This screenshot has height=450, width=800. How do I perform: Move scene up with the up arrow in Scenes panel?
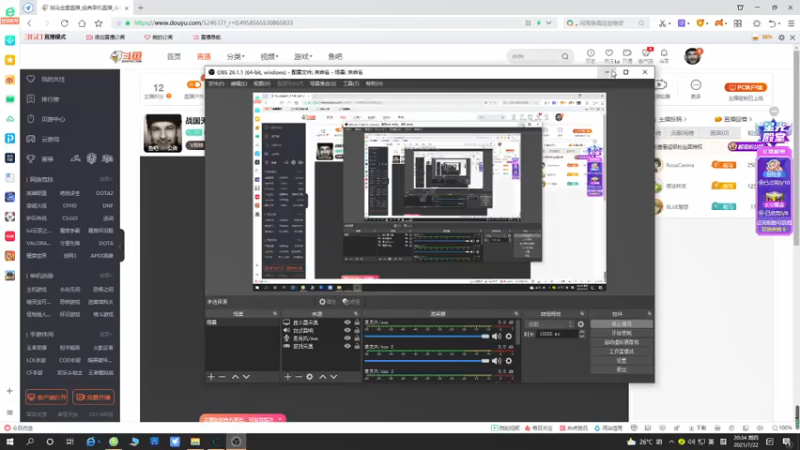235,377
